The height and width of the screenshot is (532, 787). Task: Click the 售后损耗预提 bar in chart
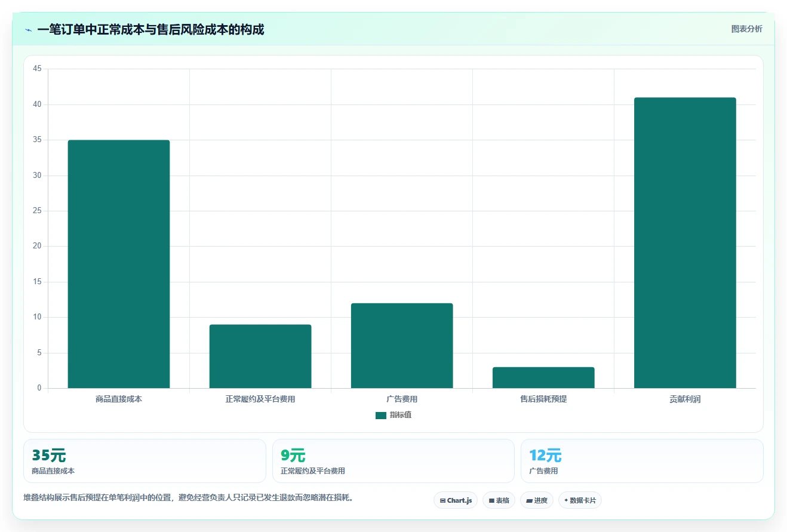point(543,377)
